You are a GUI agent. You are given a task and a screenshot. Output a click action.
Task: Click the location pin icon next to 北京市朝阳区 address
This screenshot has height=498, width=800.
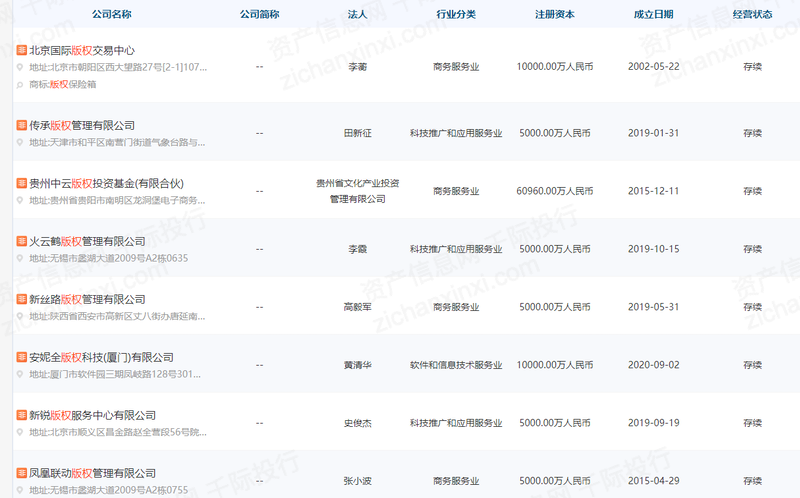(x=20, y=67)
